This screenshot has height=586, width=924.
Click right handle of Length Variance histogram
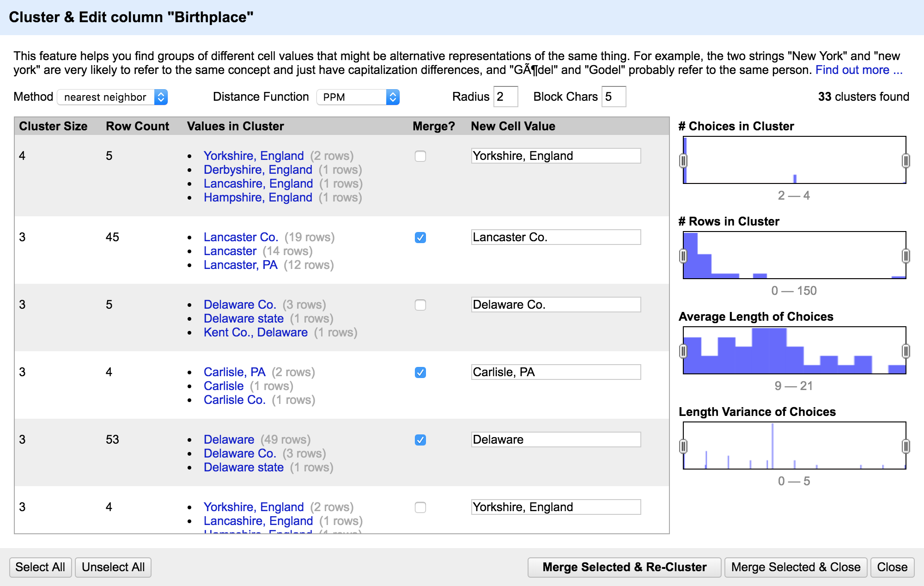point(906,446)
